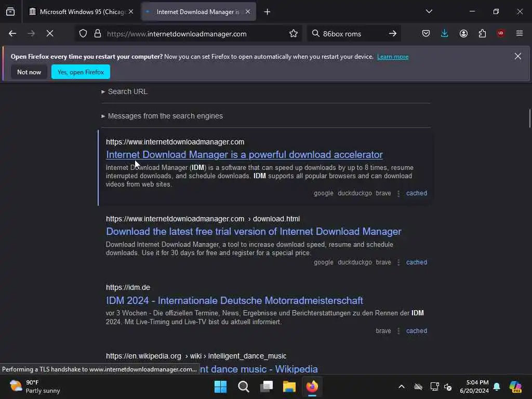
Task: Click the Firefox taskbar icon
Action: (312, 387)
